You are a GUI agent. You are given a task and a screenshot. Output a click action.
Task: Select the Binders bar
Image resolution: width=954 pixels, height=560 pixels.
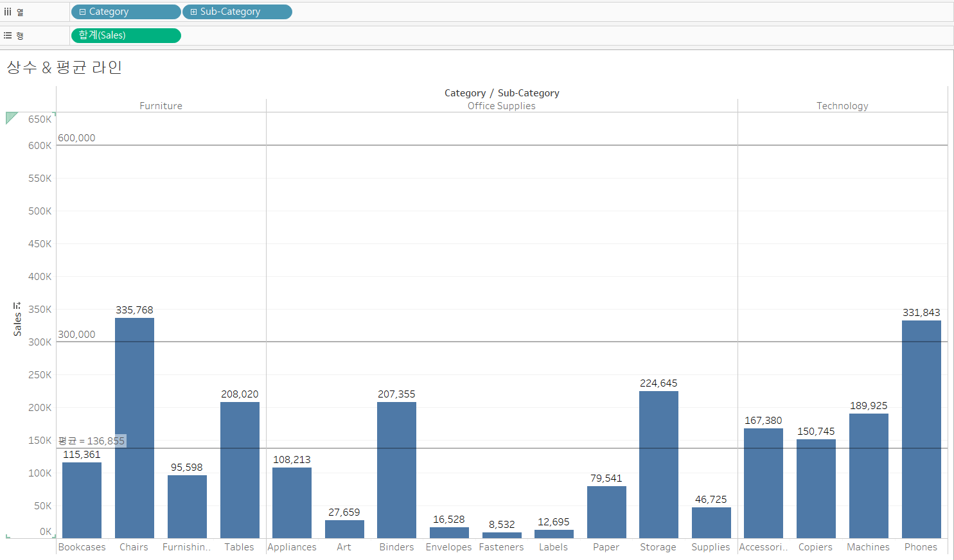tap(396, 470)
